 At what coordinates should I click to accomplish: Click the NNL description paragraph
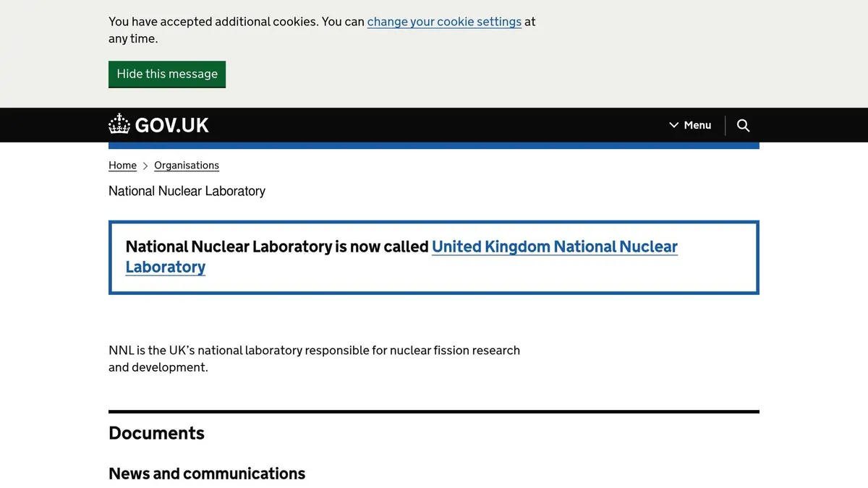314,359
